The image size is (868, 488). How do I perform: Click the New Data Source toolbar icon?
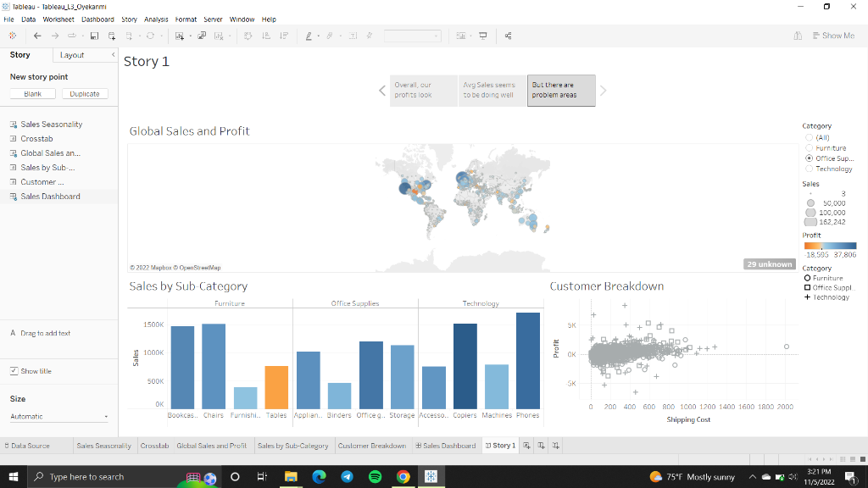tap(111, 36)
